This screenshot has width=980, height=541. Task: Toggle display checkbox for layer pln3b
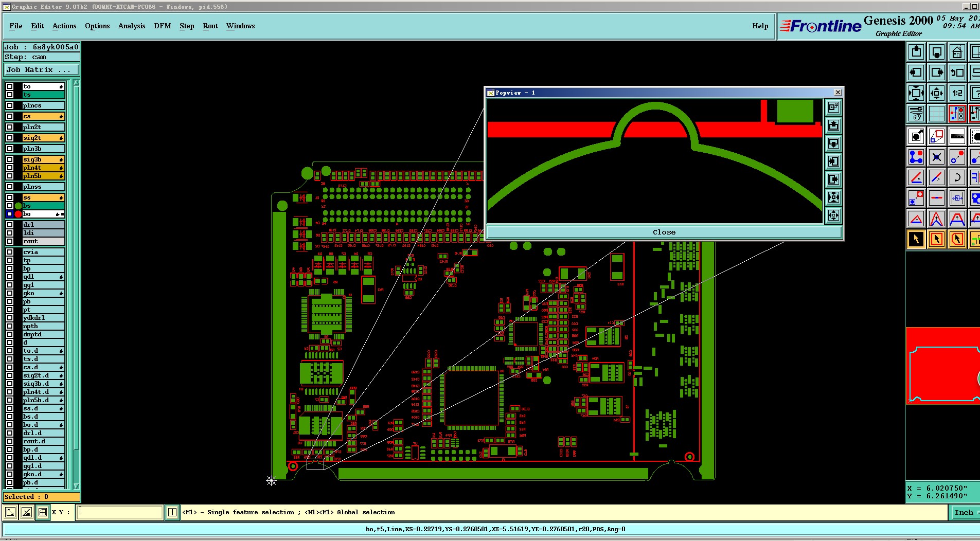(10, 149)
